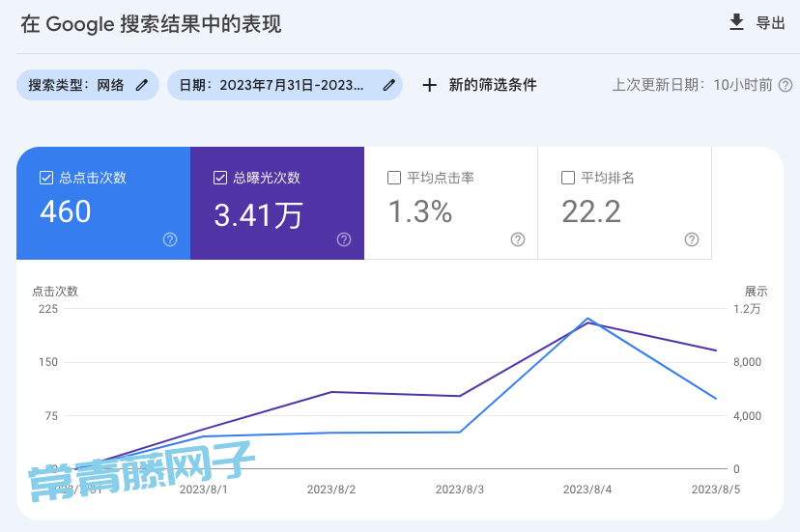
Task: Click the 225 left axis label
Action: [48, 309]
